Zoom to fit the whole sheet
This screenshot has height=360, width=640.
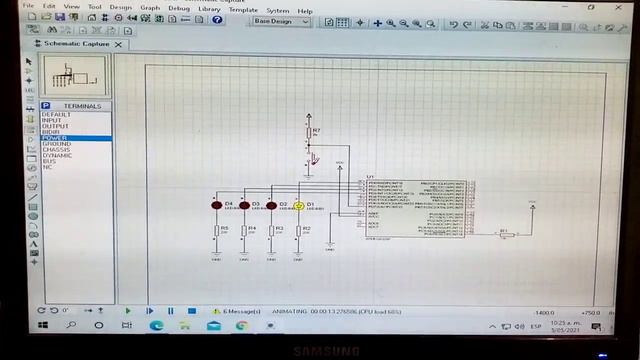click(417, 24)
